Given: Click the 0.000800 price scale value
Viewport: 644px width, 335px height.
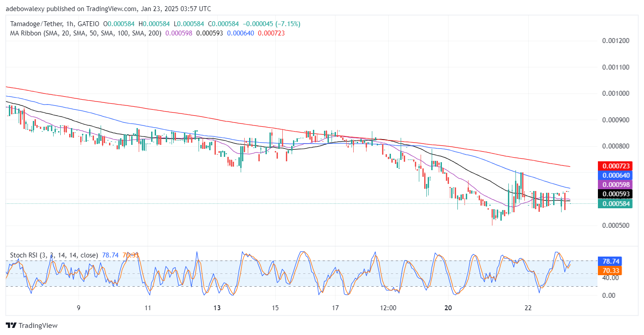Looking at the screenshot, I should pyautogui.click(x=615, y=146).
